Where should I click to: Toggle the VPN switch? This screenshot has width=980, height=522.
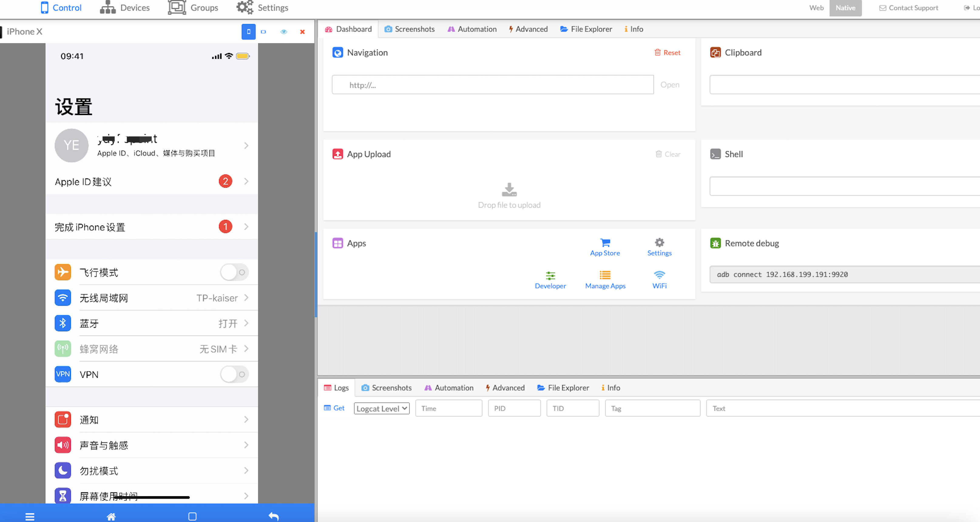pos(234,374)
